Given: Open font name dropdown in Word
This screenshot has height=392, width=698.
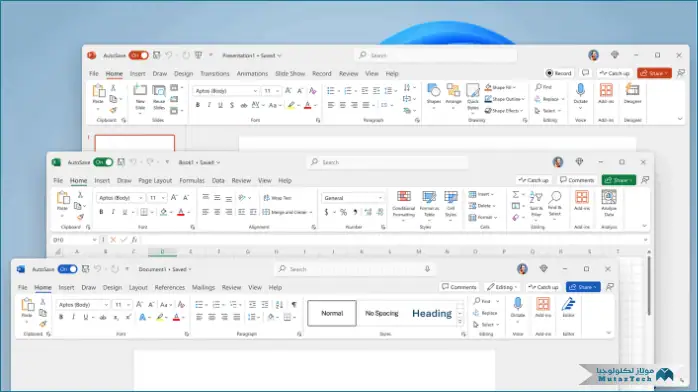Looking at the screenshot, I should pos(106,305).
